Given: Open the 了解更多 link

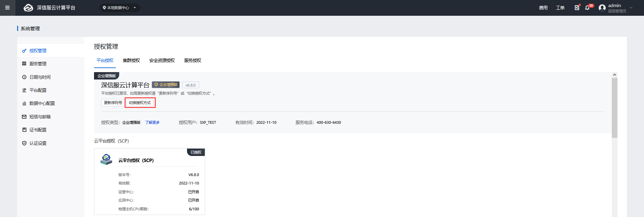Looking at the screenshot, I should (x=152, y=122).
